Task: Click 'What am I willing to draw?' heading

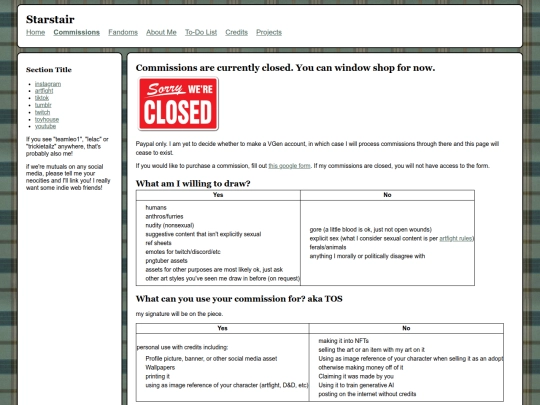Action: coord(193,184)
